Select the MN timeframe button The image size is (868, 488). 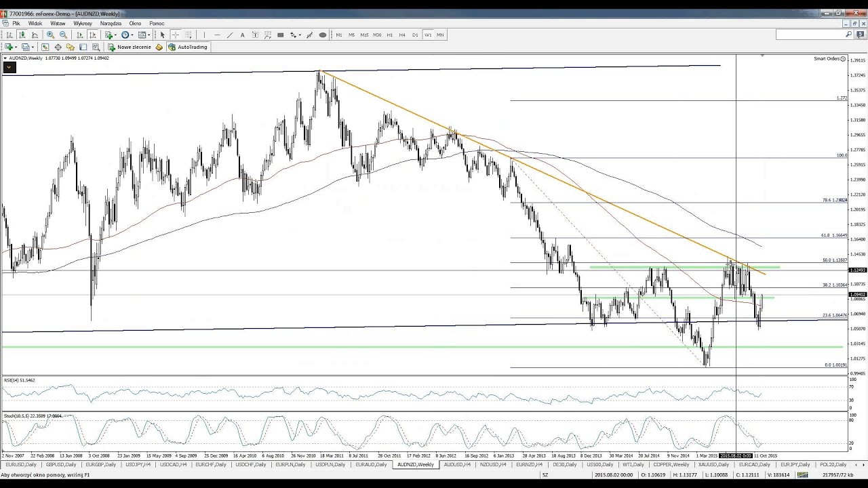point(440,35)
